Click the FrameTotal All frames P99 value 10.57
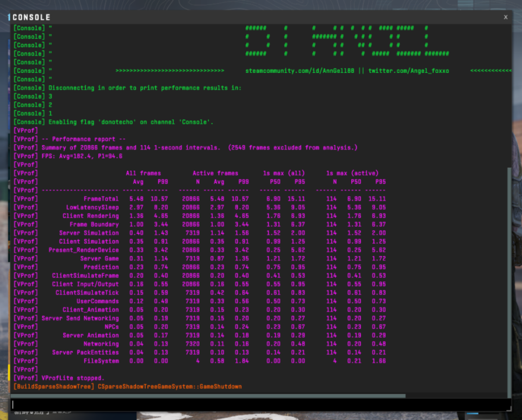This screenshot has width=522, height=420. click(x=159, y=199)
